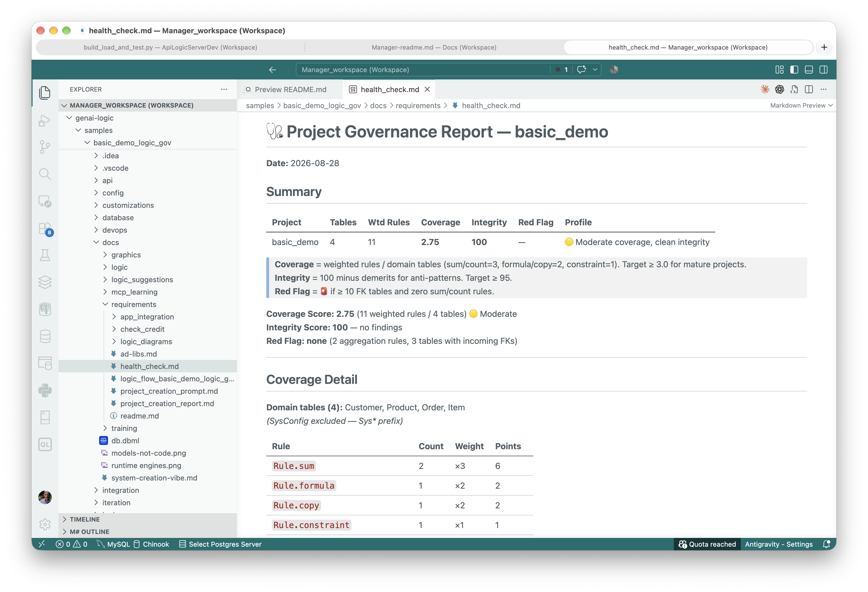Click the Explorer views and more actions ellipsis
The image size is (868, 592).
click(x=224, y=89)
